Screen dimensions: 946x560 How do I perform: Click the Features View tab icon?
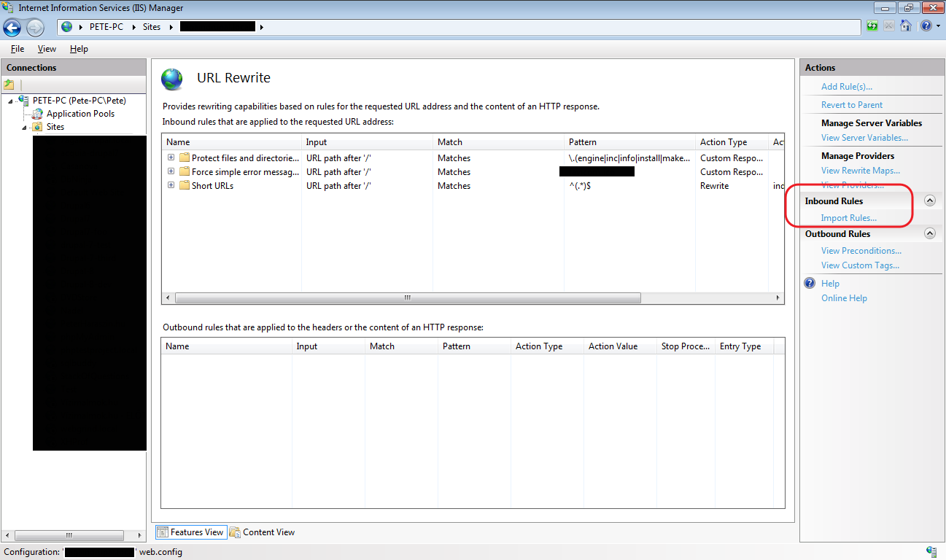(x=162, y=532)
